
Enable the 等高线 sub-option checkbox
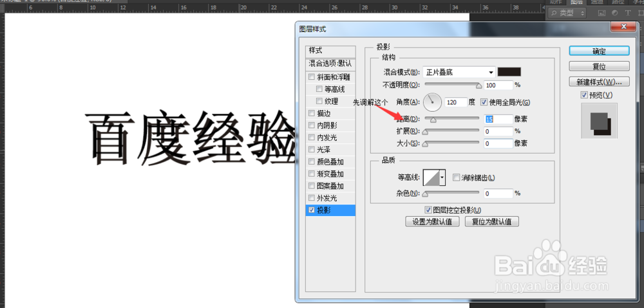point(319,89)
